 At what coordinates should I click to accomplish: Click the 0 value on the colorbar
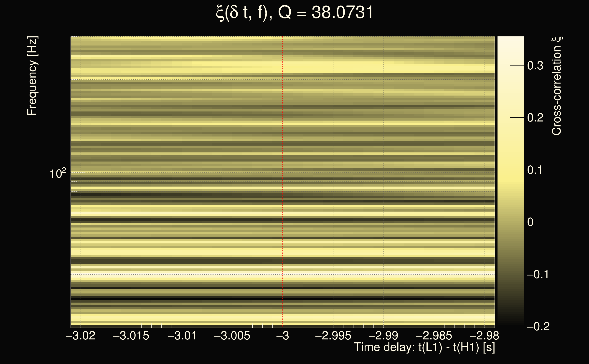pyautogui.click(x=530, y=222)
